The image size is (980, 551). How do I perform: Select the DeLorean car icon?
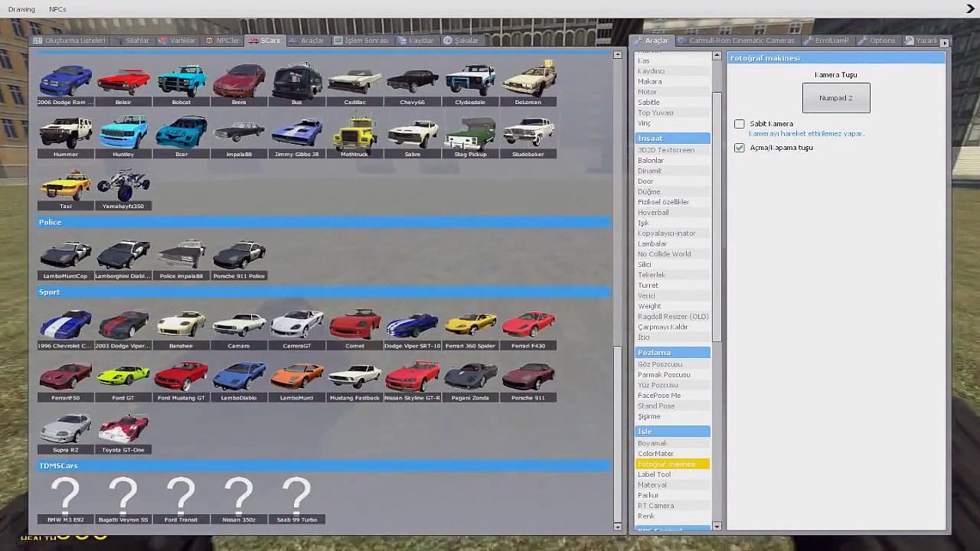click(x=528, y=82)
